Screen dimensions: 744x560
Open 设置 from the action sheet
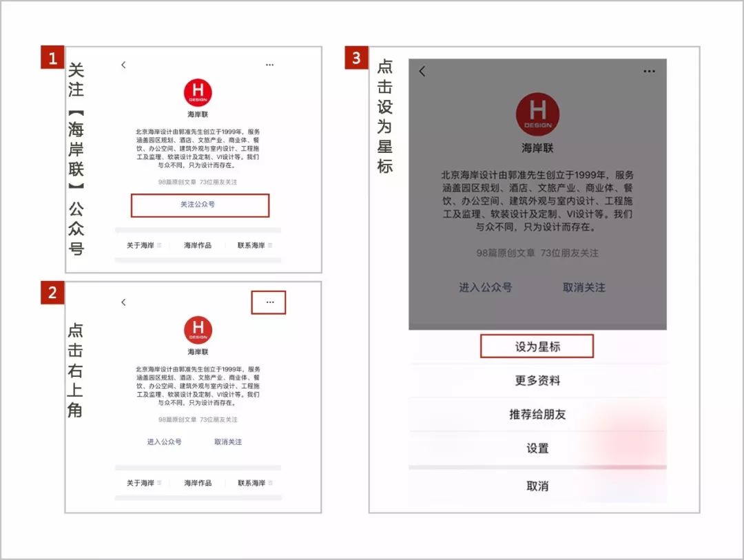point(537,448)
